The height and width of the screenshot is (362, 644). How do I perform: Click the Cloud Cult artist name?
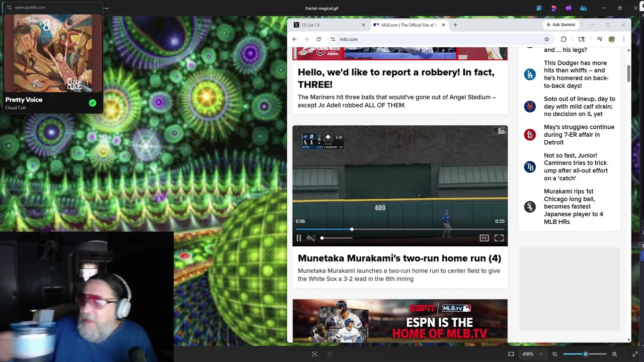[x=16, y=108]
